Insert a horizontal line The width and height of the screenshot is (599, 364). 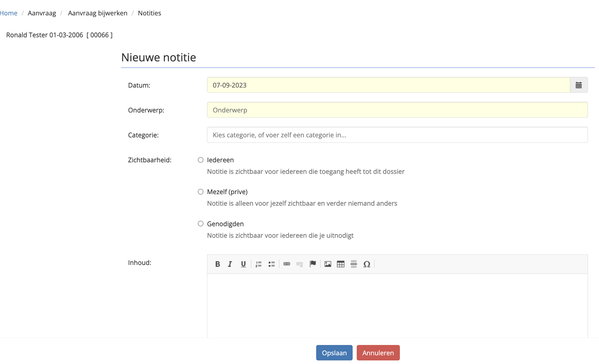[x=354, y=264]
